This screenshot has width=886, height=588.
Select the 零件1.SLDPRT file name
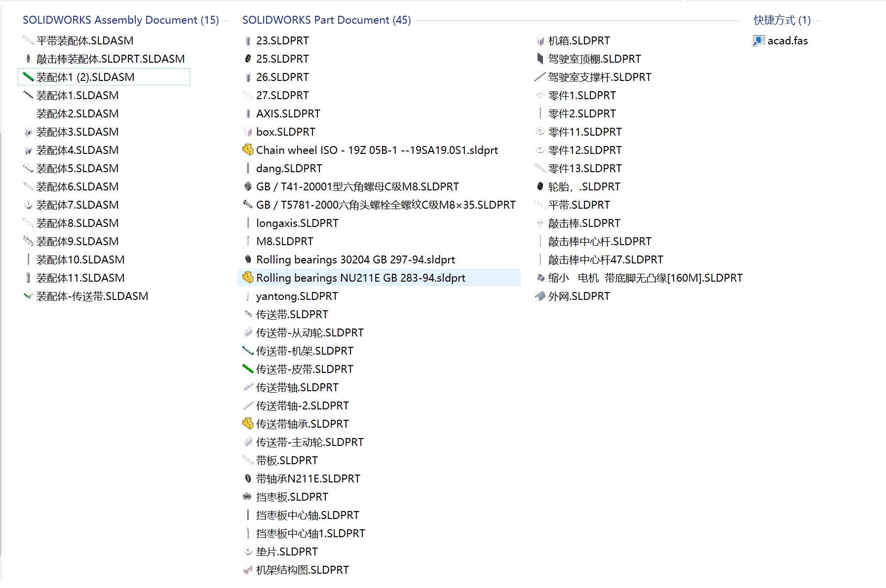582,95
